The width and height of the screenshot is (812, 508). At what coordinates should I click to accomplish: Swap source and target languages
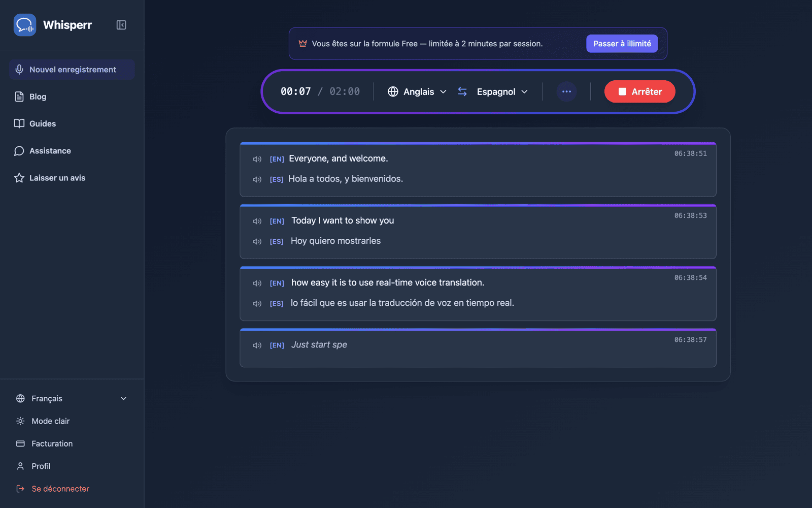click(x=462, y=91)
